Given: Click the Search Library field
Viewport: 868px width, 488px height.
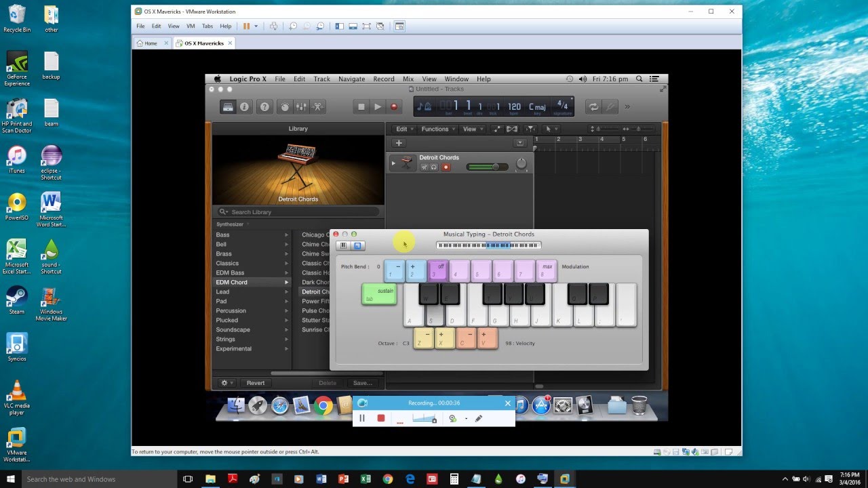Looking at the screenshot, I should [x=298, y=211].
